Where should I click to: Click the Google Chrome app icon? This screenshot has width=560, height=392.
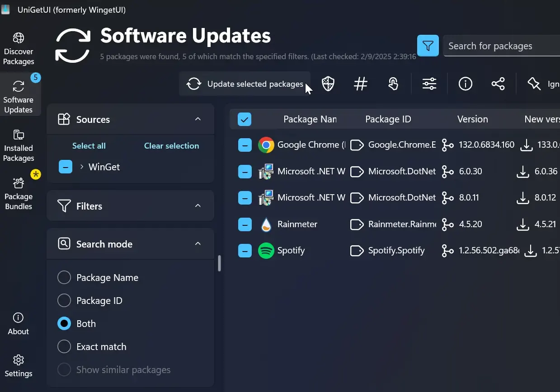pos(266,145)
